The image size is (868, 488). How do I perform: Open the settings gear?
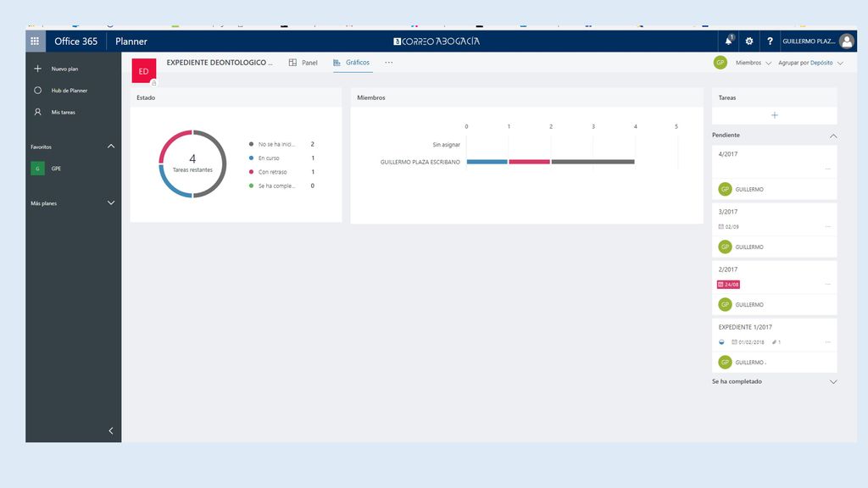click(x=749, y=41)
